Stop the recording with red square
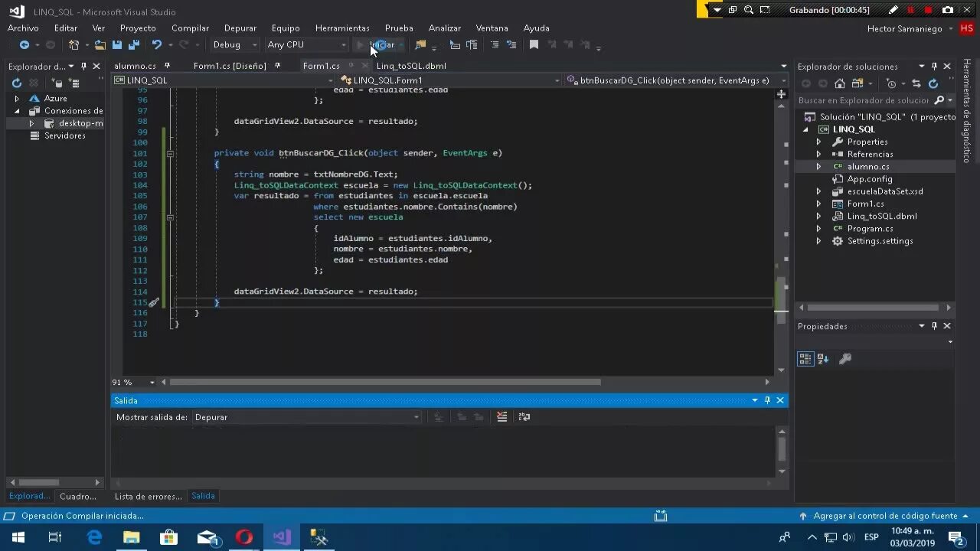980x551 pixels. click(x=929, y=10)
